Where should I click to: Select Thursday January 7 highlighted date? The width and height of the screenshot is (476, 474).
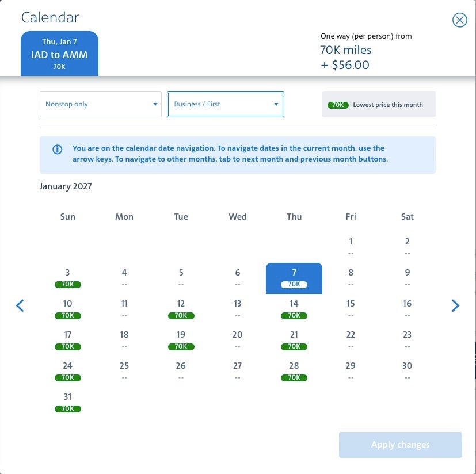click(294, 278)
